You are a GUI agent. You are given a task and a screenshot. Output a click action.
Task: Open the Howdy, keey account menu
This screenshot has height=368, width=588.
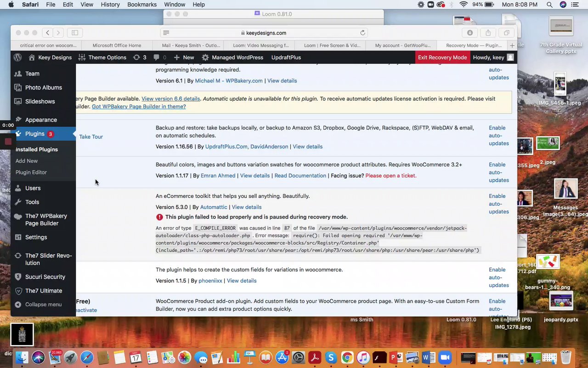(x=493, y=57)
